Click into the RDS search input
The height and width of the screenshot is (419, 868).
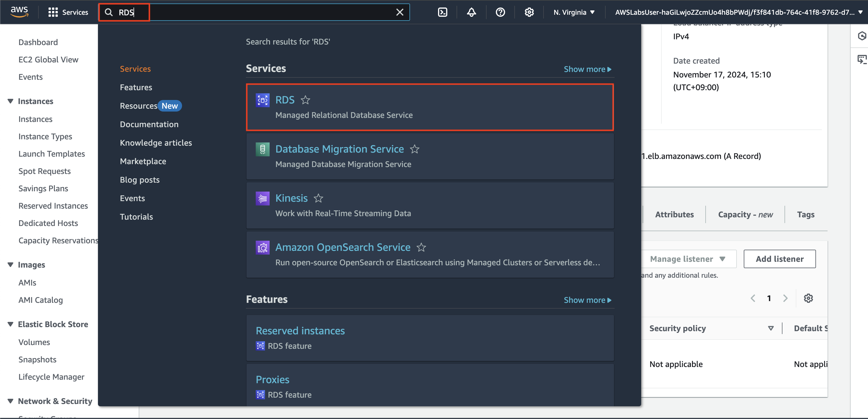254,12
